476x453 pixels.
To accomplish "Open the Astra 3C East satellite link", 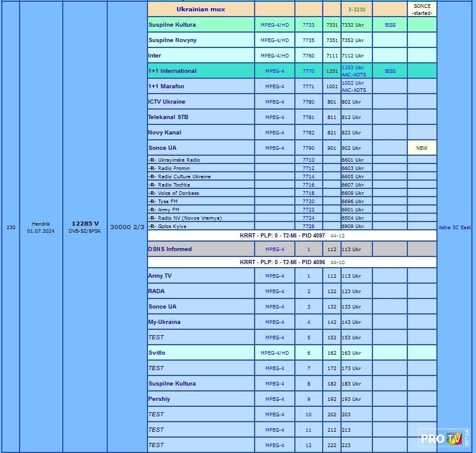I will [x=455, y=227].
